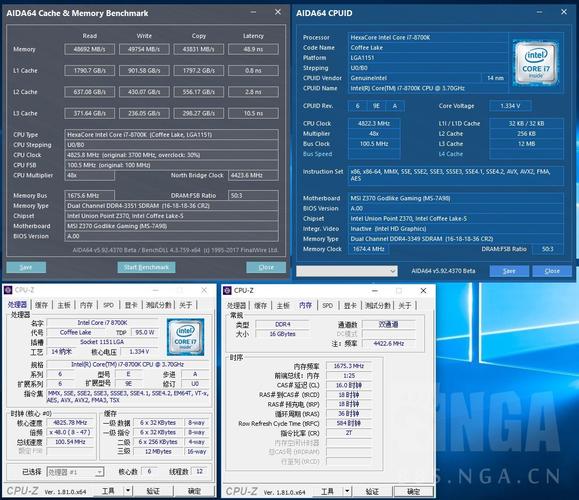Expand the 工具 dropdown arrow in left CPU-Z
This screenshot has height=500, width=579.
coord(127,491)
